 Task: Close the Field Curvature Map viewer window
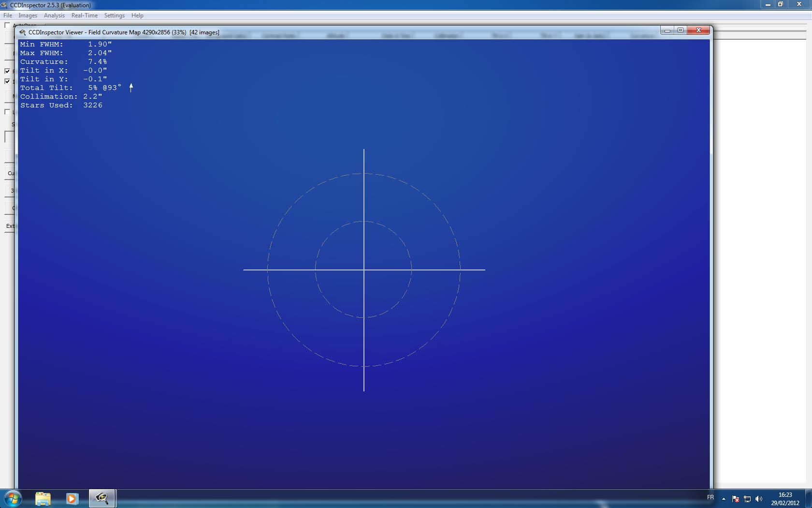coord(698,30)
